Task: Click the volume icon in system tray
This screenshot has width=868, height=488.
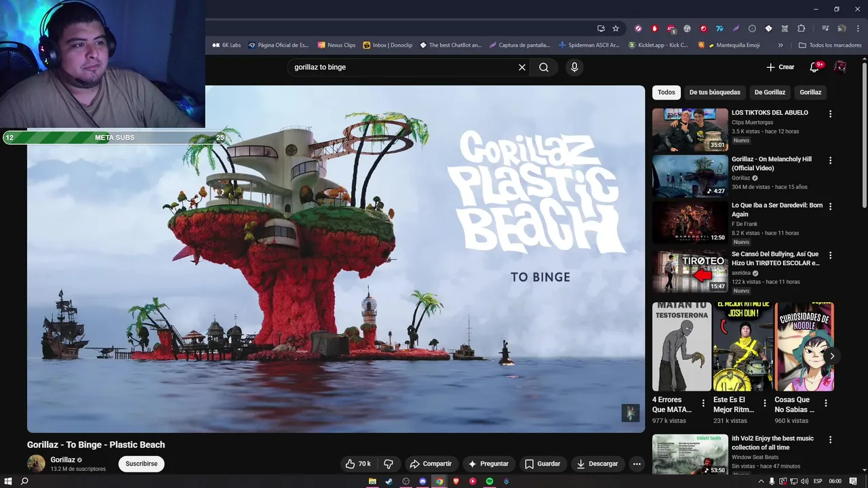Action: (804, 481)
